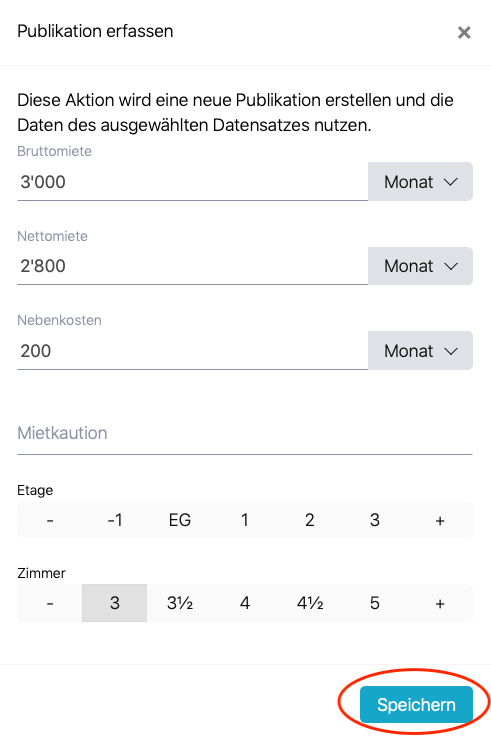Select 3½ rooms under Zimmer

click(x=180, y=603)
